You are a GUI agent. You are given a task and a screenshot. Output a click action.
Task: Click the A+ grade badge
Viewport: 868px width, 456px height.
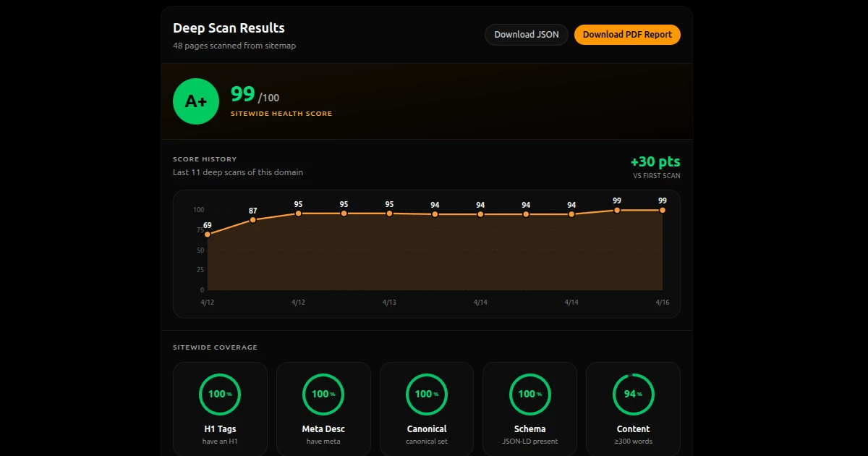[x=196, y=101]
